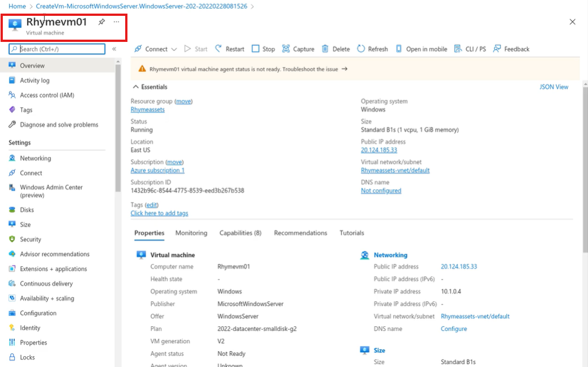Click Open in mobile
The width and height of the screenshot is (588, 367).
tap(421, 49)
